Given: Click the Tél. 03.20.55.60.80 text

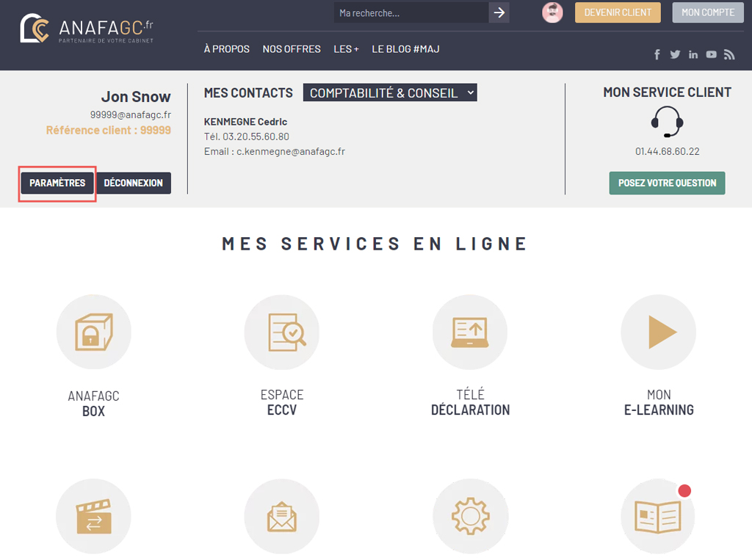Looking at the screenshot, I should coord(247,137).
